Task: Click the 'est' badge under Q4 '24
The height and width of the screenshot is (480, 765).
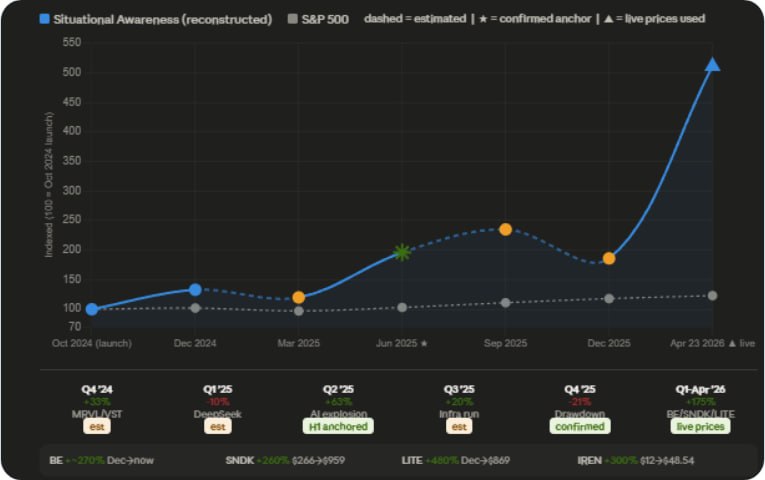Action: [97, 427]
